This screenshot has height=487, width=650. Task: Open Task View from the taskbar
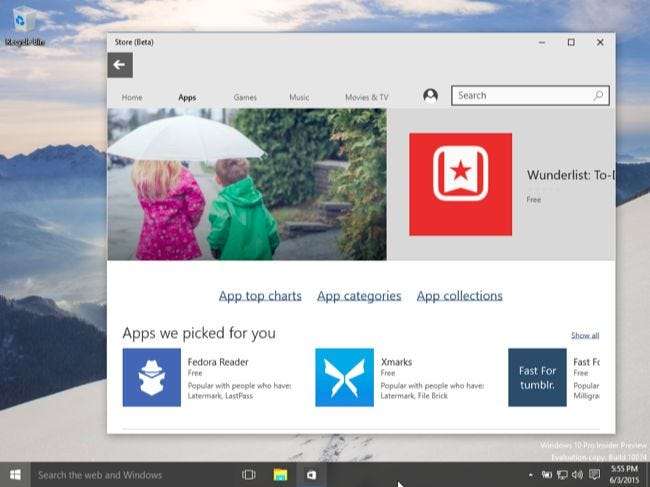(x=249, y=474)
